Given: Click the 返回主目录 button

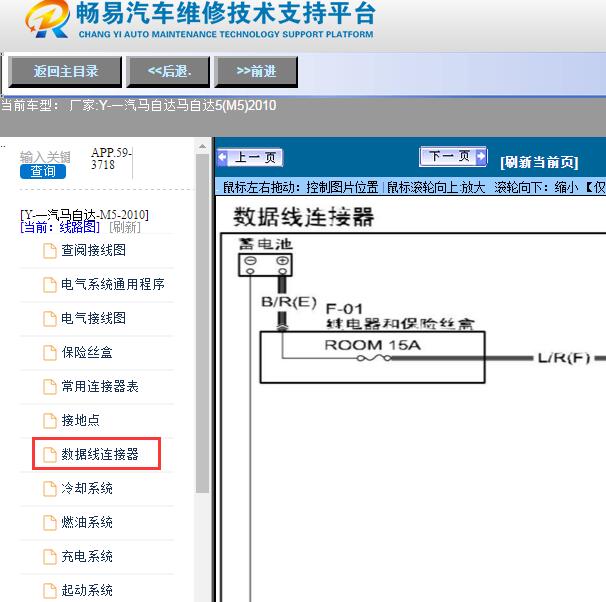Looking at the screenshot, I should tap(65, 72).
